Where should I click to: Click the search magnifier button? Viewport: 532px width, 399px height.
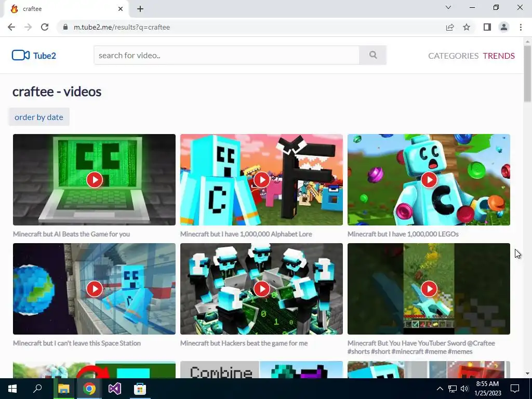click(373, 55)
